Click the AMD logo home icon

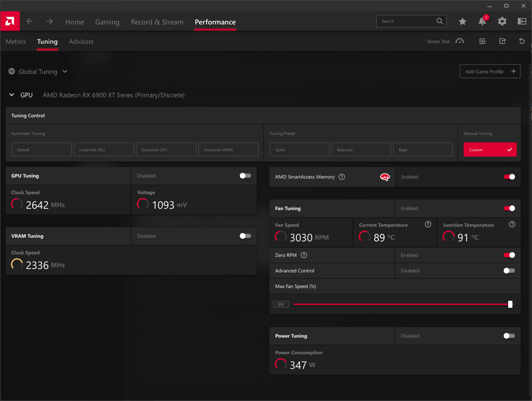[10, 21]
